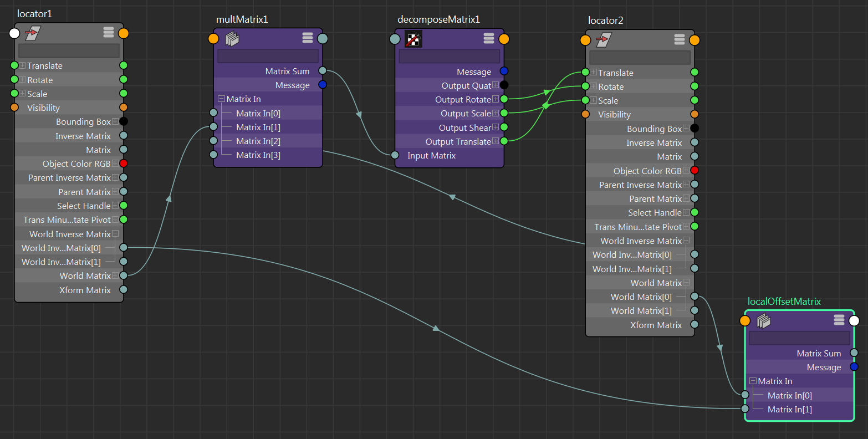Click the rename input field on multMatrix1
The height and width of the screenshot is (439, 868).
pos(268,55)
